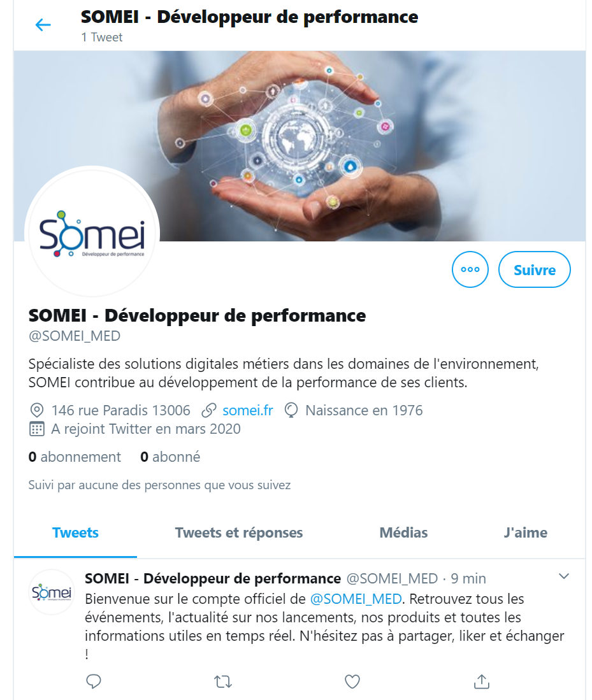Viewport: 592px width, 700px height.
Task: Open the somei.fr website link
Action: click(248, 410)
